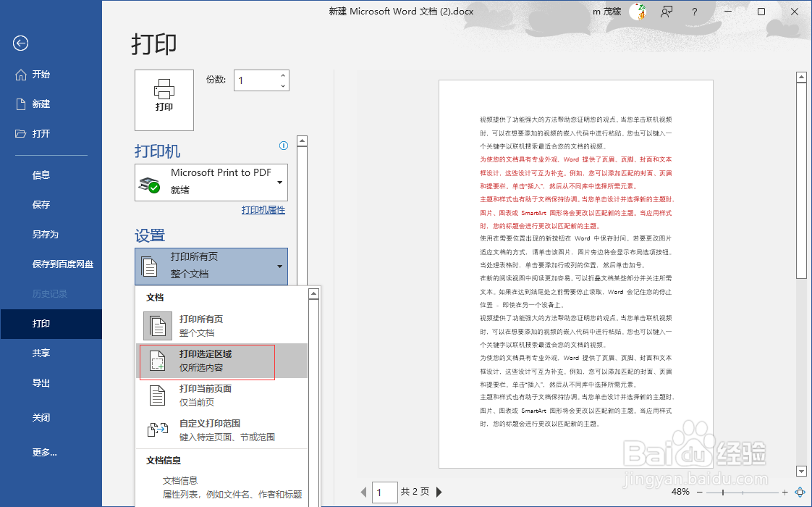812x507 pixels.
Task: Click the zoom slider handle
Action: 723,492
